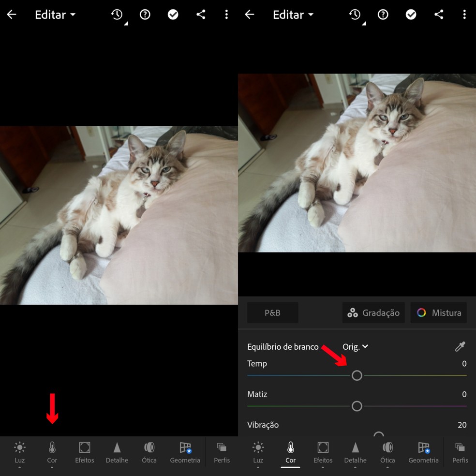Share the photo from right screen
Viewport: 476px width, 476px height.
[439, 14]
